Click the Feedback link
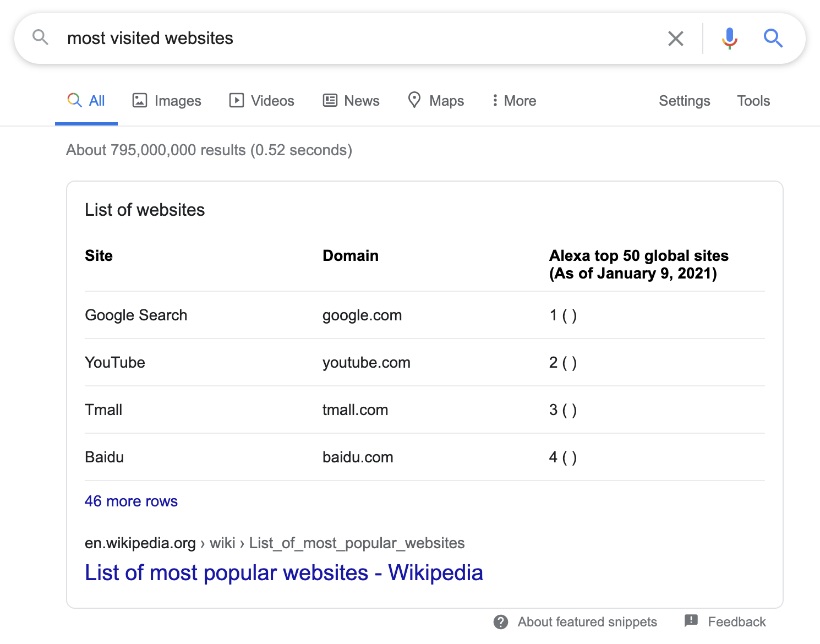 click(736, 622)
